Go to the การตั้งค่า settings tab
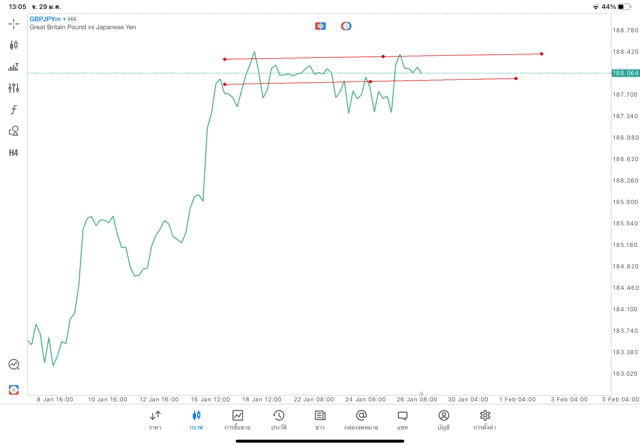Viewport: 640px width, 447px height. click(485, 419)
